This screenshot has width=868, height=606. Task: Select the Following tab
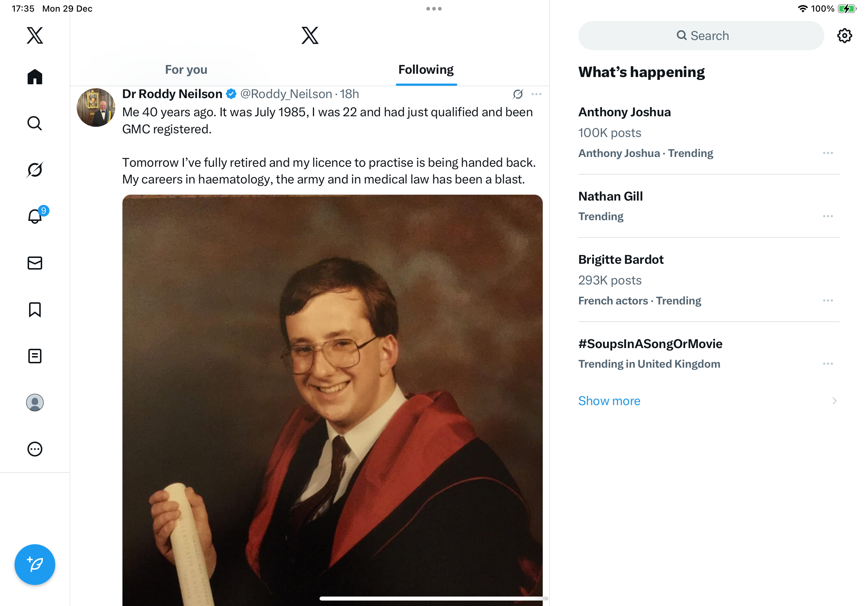click(x=426, y=70)
